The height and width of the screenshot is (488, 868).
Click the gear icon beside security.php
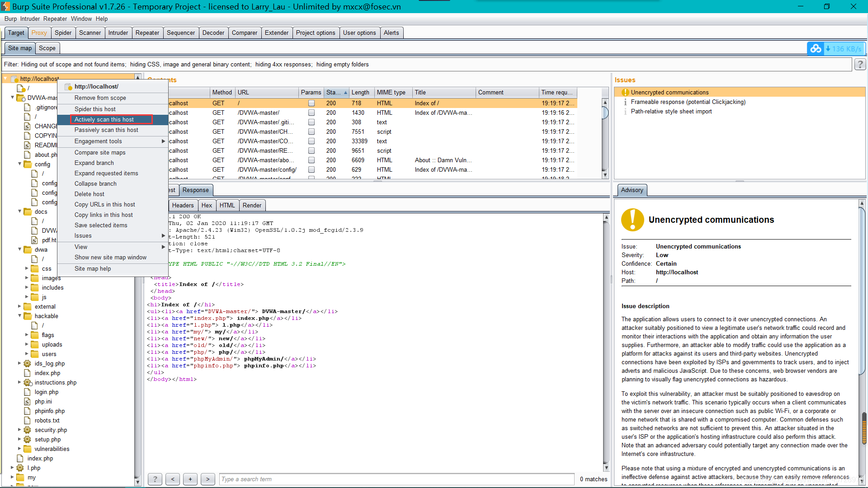point(27,430)
